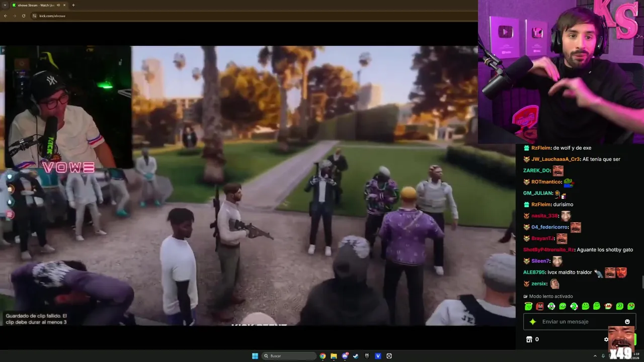The width and height of the screenshot is (644, 362).
Task: Open Epic Games Launcher from taskbar
Action: [x=367, y=356]
